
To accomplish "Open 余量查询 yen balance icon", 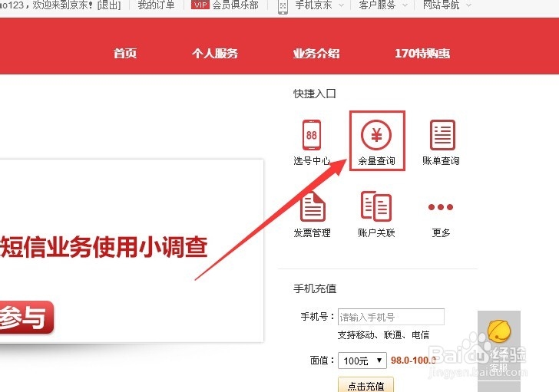I will (376, 135).
